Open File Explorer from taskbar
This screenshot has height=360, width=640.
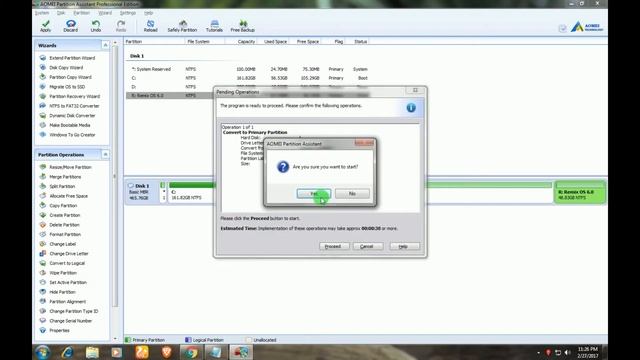pos(92,352)
